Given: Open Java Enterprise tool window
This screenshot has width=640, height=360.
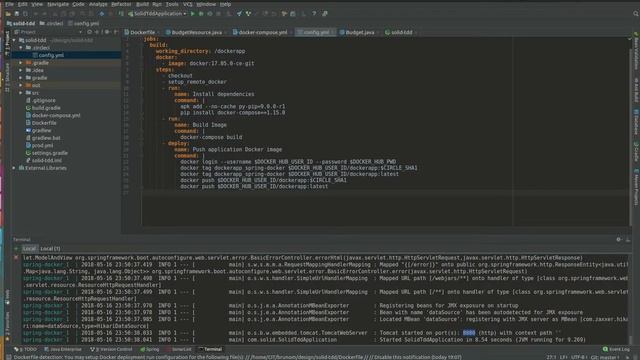Looking at the screenshot, I should click(63, 350).
